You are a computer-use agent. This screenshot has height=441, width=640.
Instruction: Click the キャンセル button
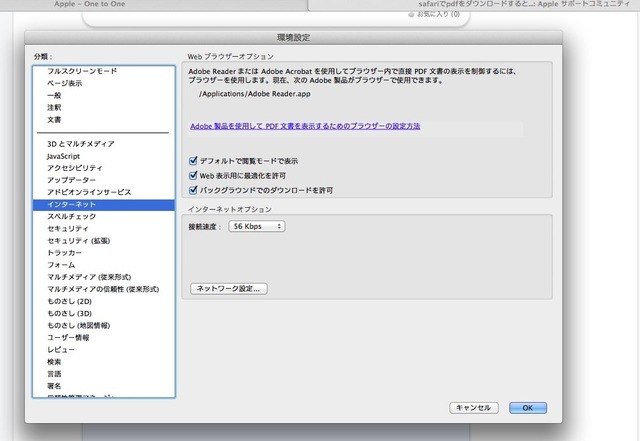[473, 408]
